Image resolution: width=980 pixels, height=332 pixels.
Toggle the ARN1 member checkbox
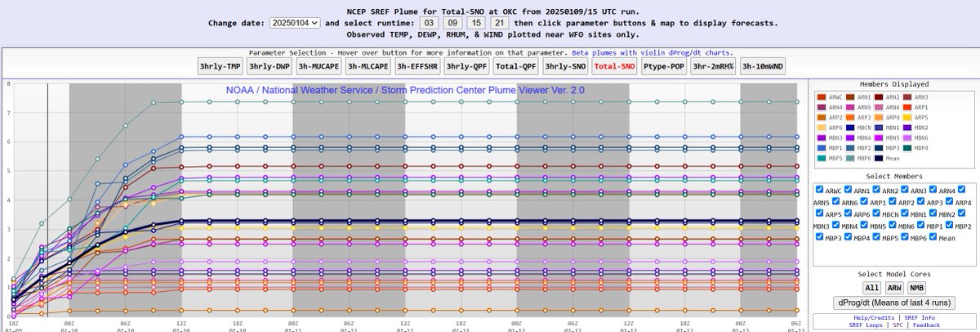pyautogui.click(x=848, y=191)
